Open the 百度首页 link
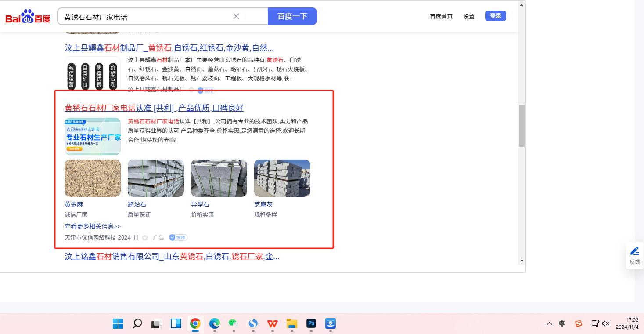The height and width of the screenshot is (334, 644). click(441, 16)
